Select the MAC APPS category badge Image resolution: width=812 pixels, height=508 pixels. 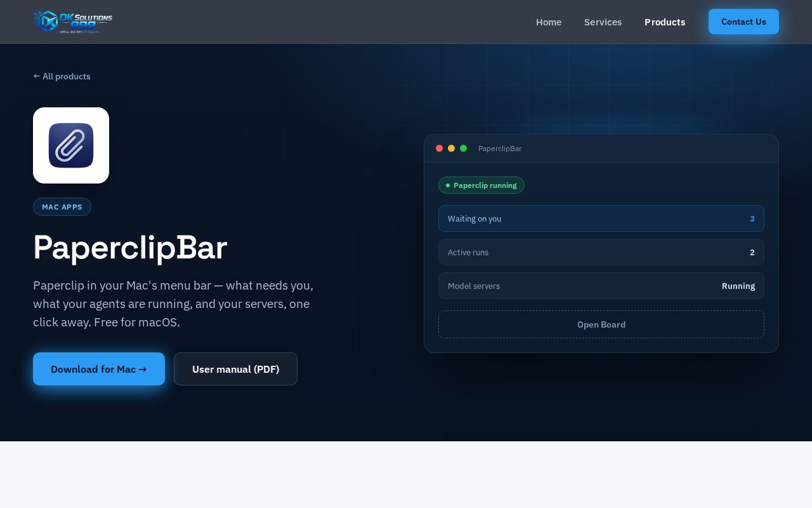coord(62,207)
